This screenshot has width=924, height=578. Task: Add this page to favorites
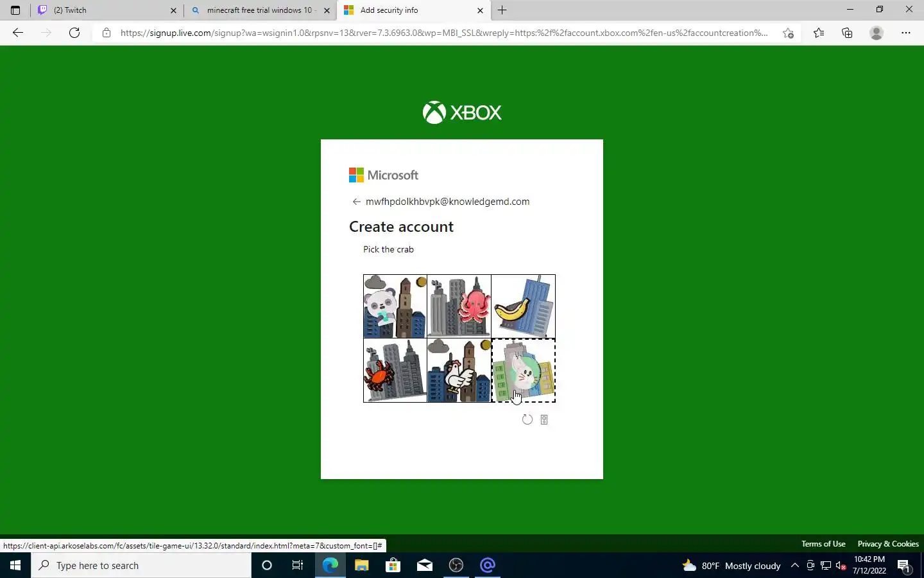pyautogui.click(x=788, y=33)
